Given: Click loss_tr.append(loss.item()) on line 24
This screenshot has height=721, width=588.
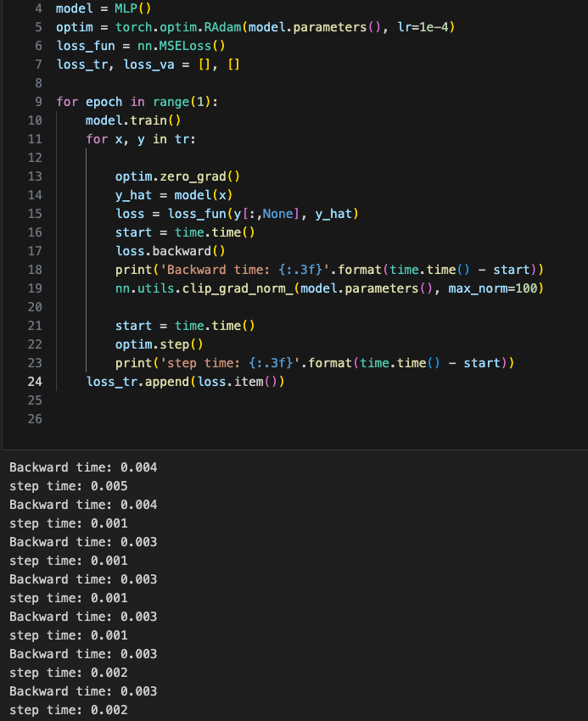Looking at the screenshot, I should (185, 382).
